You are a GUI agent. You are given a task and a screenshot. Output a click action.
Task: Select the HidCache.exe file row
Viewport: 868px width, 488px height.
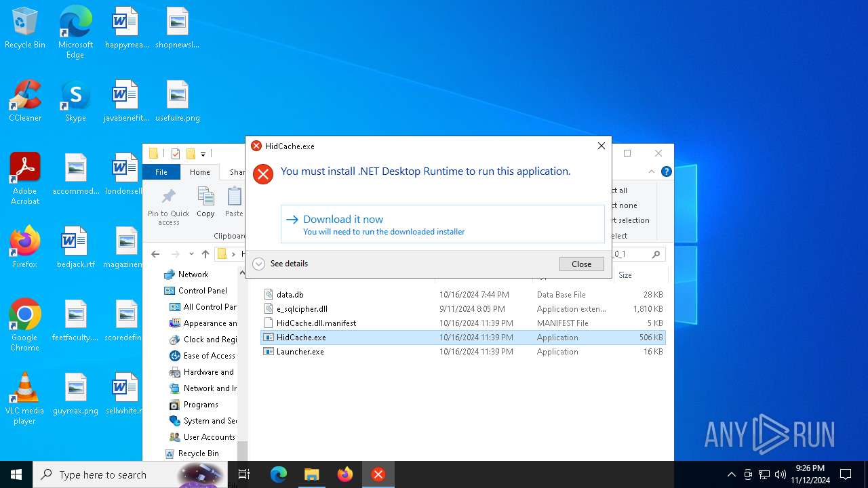(463, 338)
